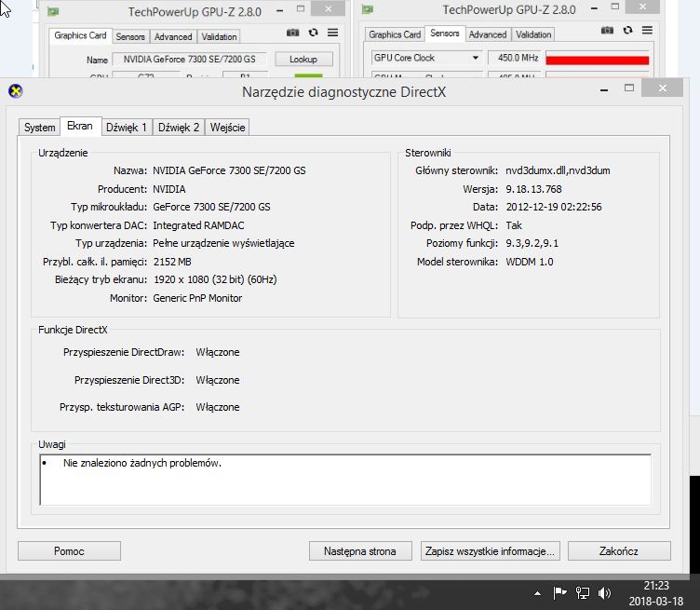Click Pełne urządzenie wyświetlające text
This screenshot has width=700, height=610.
223,243
